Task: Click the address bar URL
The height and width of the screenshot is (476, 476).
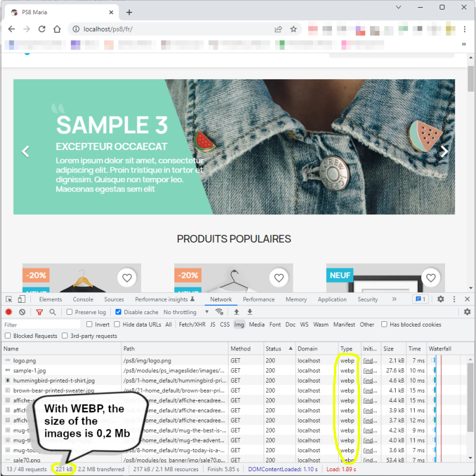Action: click(x=108, y=29)
